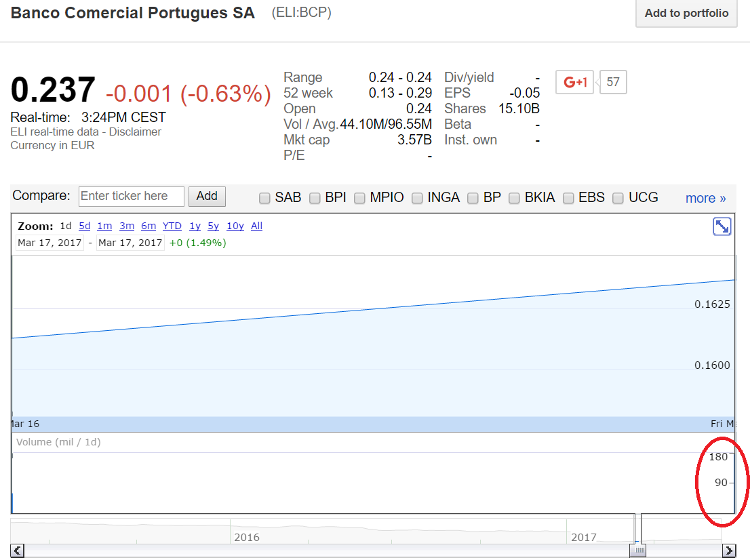
Task: Click the 52 week range value
Action: [x=400, y=93]
